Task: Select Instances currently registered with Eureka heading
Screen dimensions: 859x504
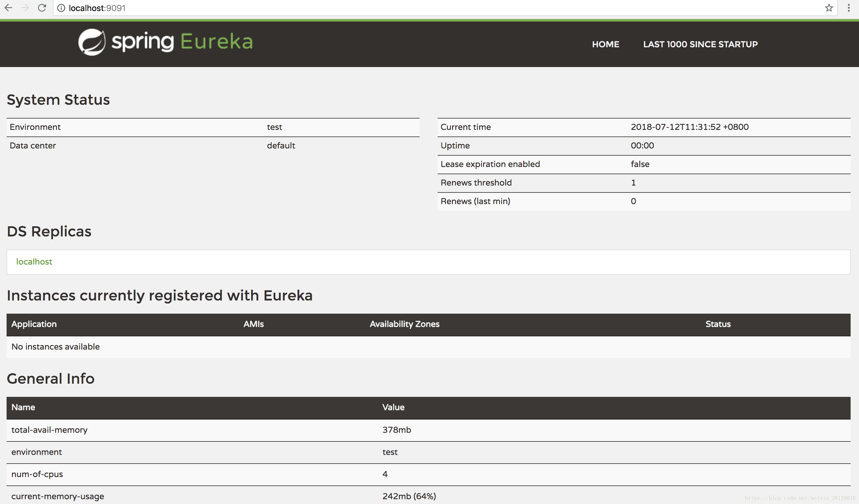Action: [x=160, y=295]
